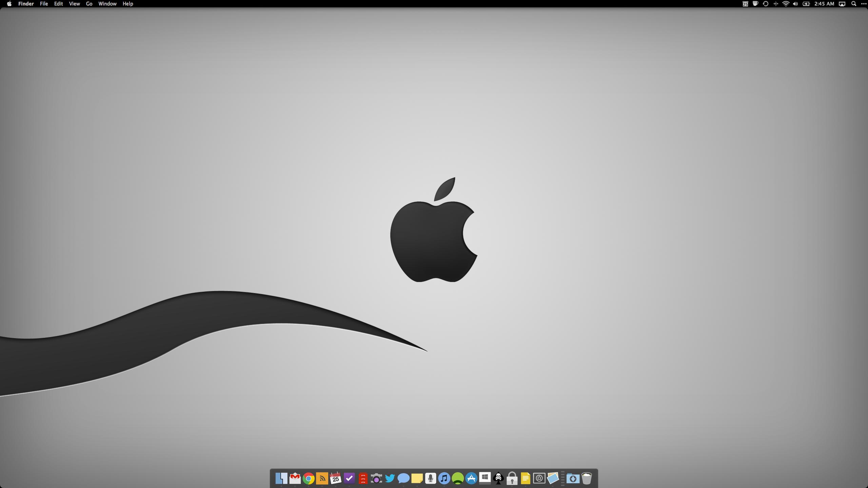868x488 pixels.
Task: Click the Spotlight search magnifier
Action: point(854,4)
